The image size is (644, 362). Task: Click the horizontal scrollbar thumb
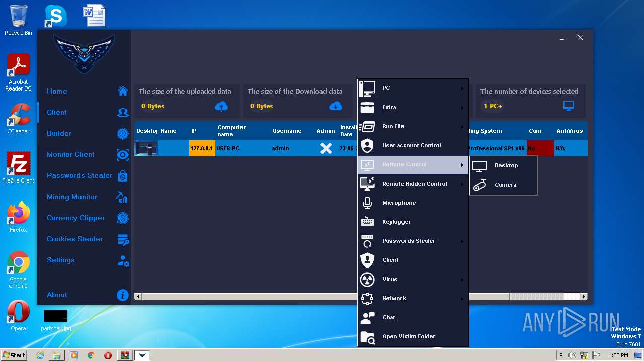click(x=326, y=297)
